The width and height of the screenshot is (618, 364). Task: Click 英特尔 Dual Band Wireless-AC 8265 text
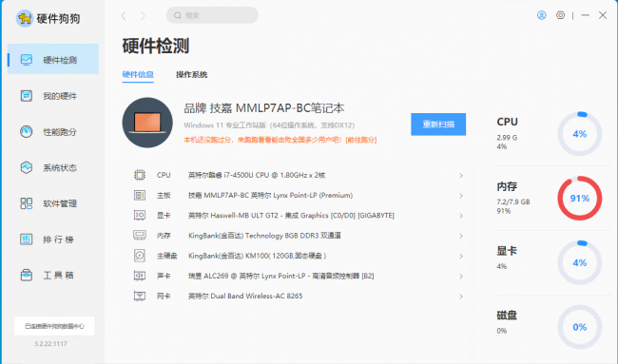tap(245, 296)
